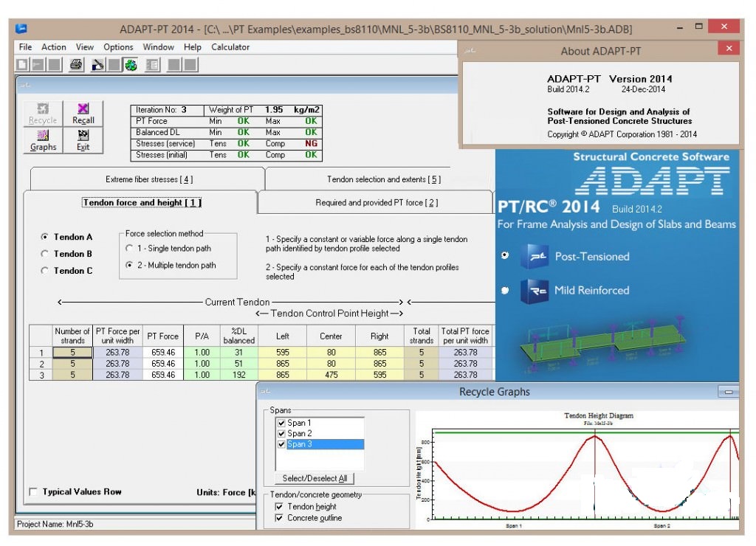Screen dimensions: 756x546
Task: Click the system icon of the Recycle Graphs window
Action: point(265,391)
